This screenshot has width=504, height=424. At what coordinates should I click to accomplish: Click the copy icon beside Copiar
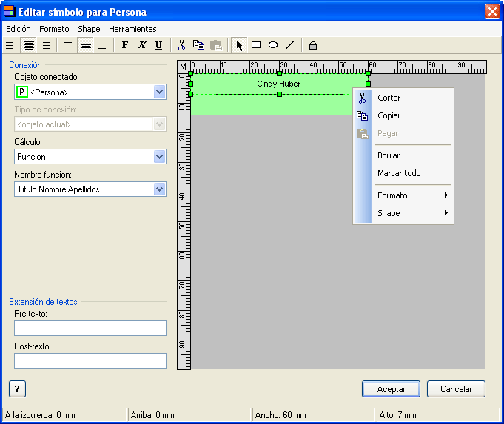[x=362, y=115]
